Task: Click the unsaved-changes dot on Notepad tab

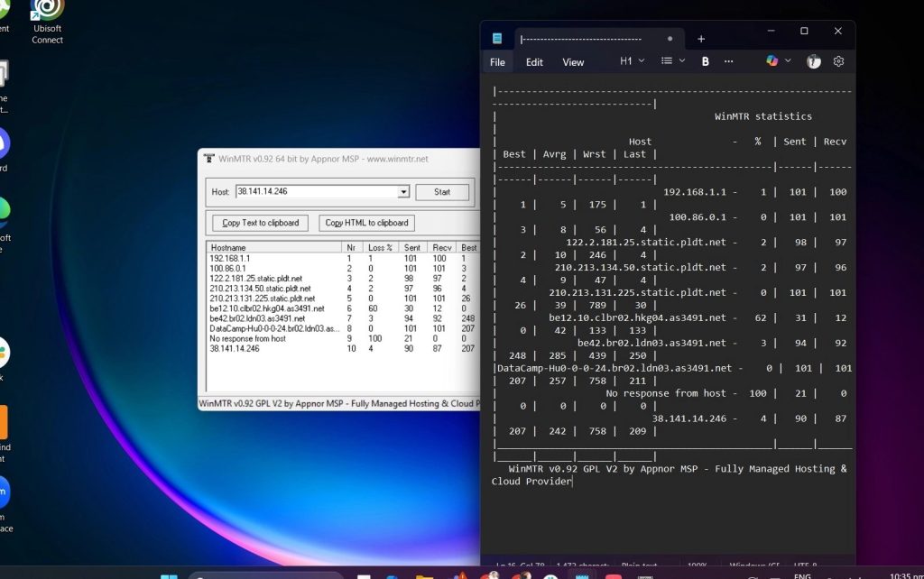Action: [x=670, y=39]
